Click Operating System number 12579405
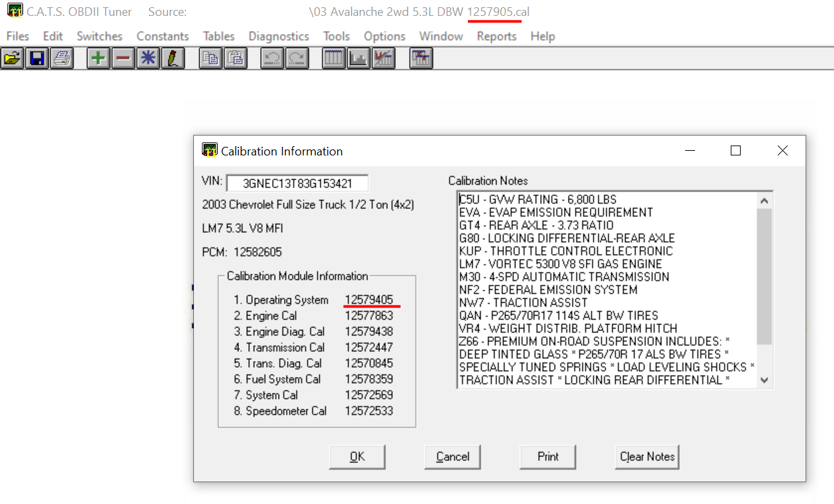Viewport: 834px width, 504px height. coord(369,300)
